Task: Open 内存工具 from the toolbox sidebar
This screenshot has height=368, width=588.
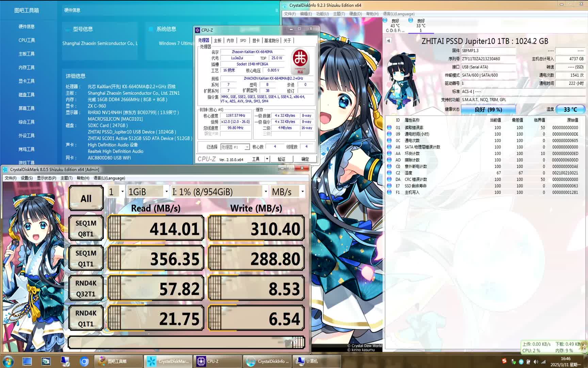Action: [x=27, y=67]
